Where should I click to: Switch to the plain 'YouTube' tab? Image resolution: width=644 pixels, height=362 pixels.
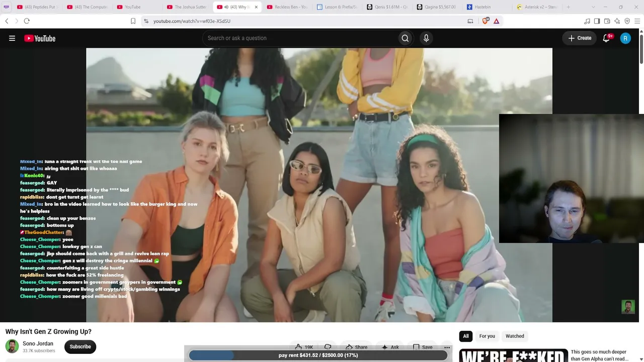pyautogui.click(x=136, y=7)
